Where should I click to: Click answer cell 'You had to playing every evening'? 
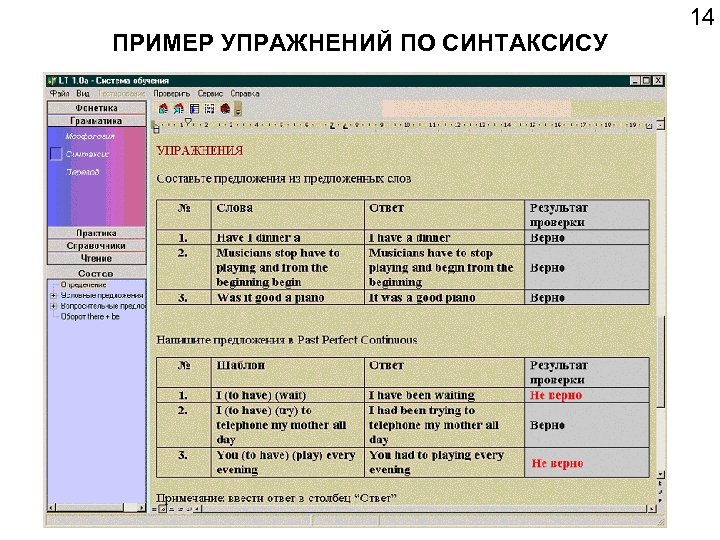tap(444, 462)
